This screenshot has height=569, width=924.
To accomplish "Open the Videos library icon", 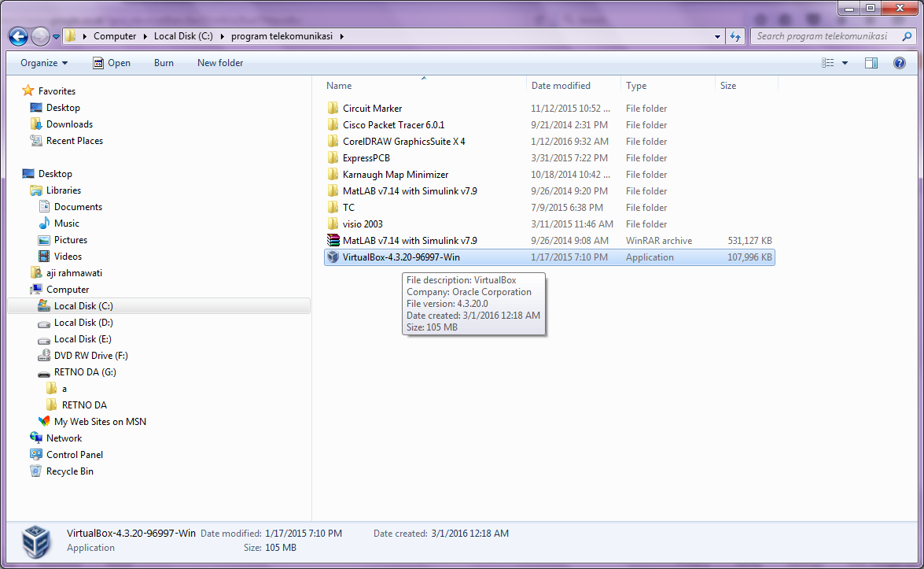I will pos(44,257).
